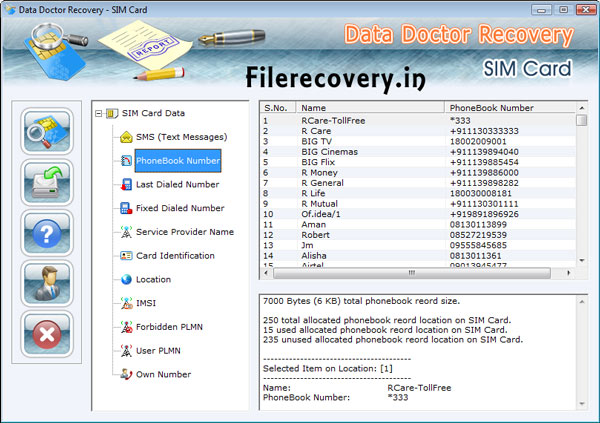Click the Location globe icon
This screenshot has height=423, width=600.
126,279
